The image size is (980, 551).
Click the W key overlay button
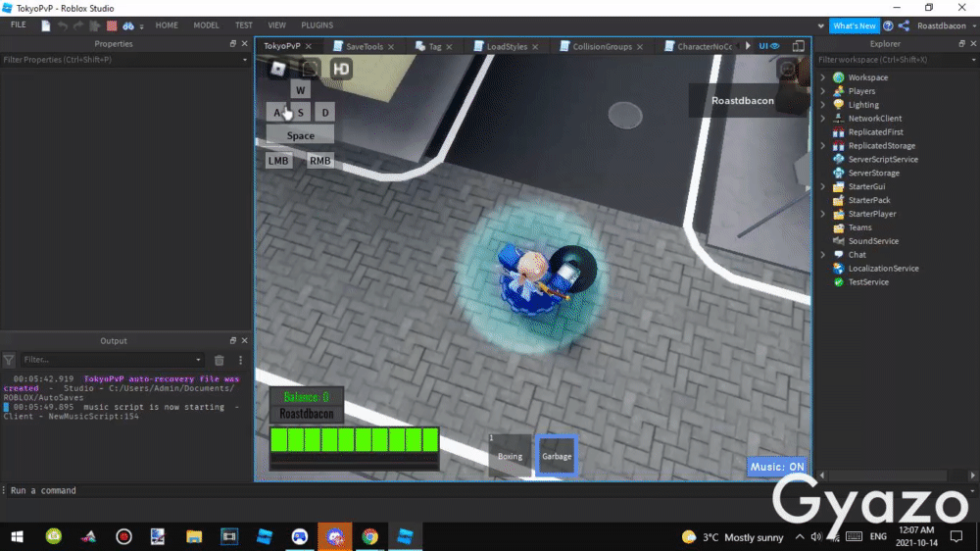tap(301, 90)
